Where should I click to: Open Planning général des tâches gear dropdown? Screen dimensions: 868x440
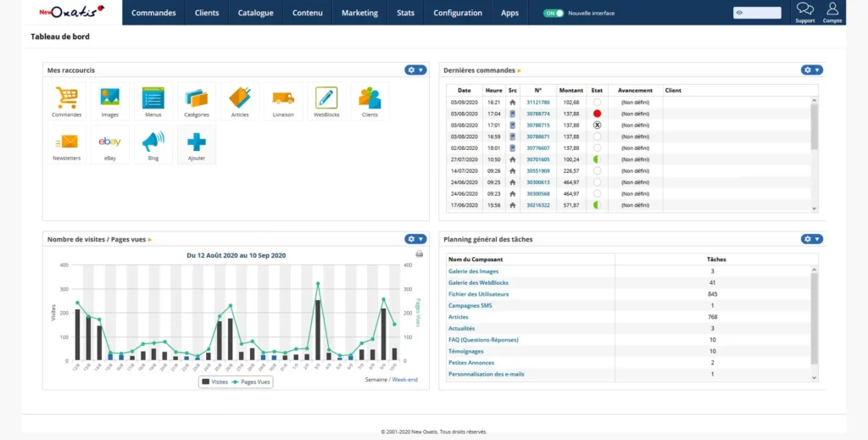click(x=812, y=239)
